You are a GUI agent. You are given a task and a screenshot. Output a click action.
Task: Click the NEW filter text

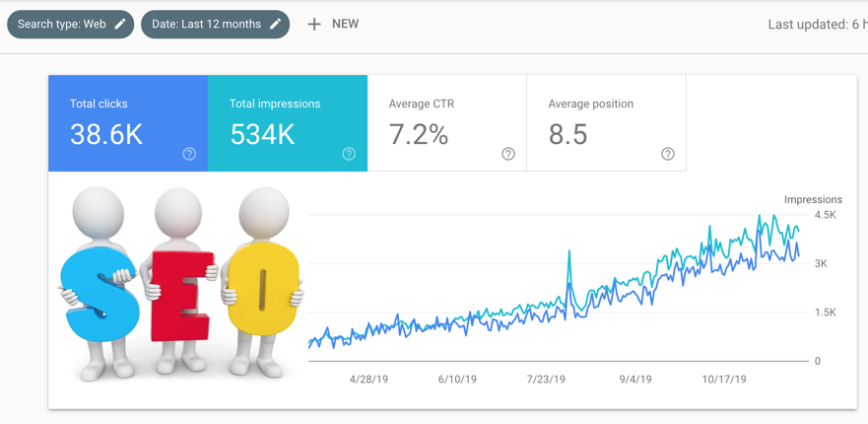click(345, 24)
